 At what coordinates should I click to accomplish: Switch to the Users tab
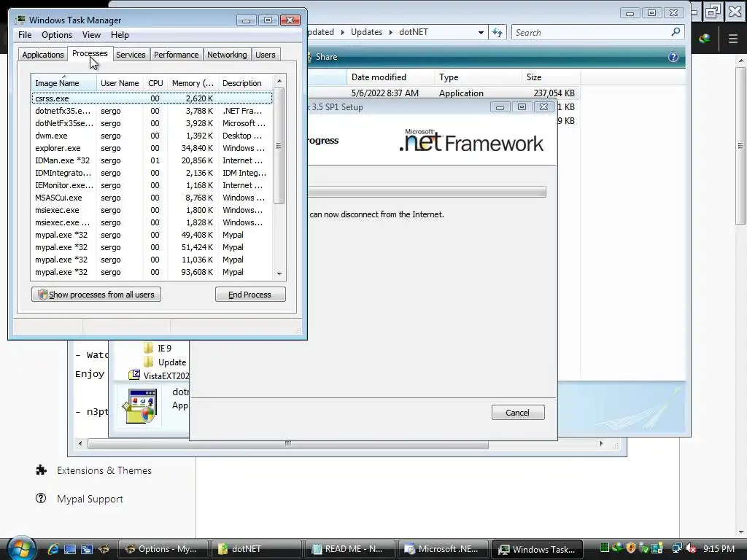tap(266, 55)
